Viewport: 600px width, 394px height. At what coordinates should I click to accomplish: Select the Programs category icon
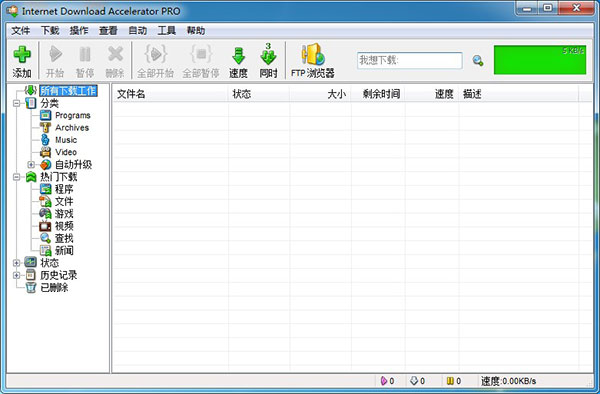click(46, 115)
